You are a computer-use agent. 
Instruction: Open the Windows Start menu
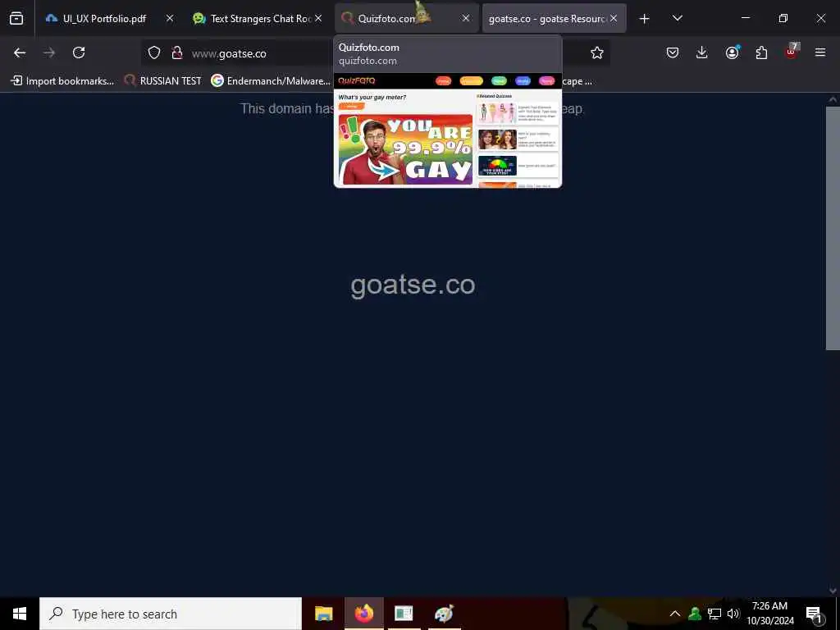(20, 614)
